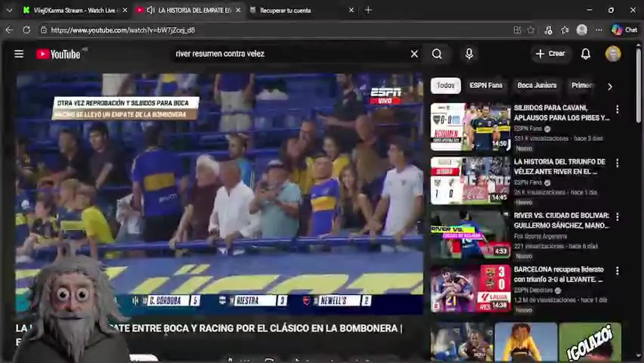Viewport: 644px width, 363px height.
Task: Switch to LA HISTORIA DEL EMPATE tab
Action: point(194,10)
